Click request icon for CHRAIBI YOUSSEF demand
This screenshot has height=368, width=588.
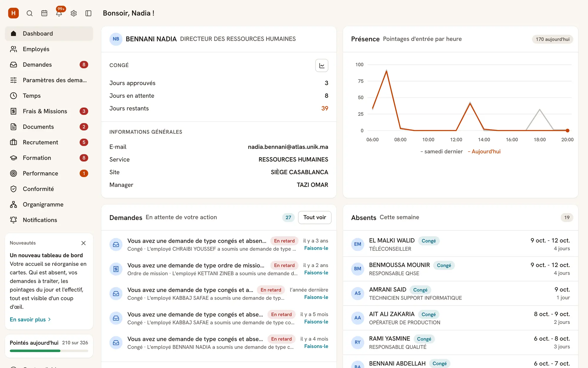(x=116, y=244)
